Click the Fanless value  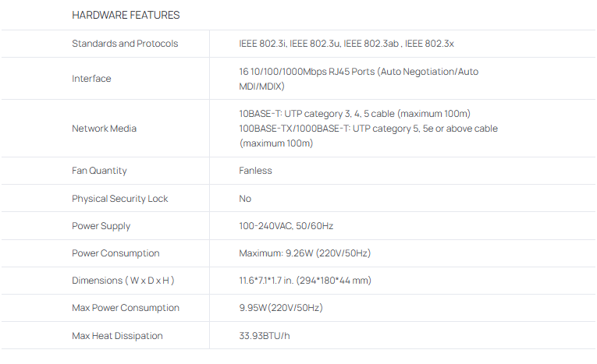coord(255,171)
